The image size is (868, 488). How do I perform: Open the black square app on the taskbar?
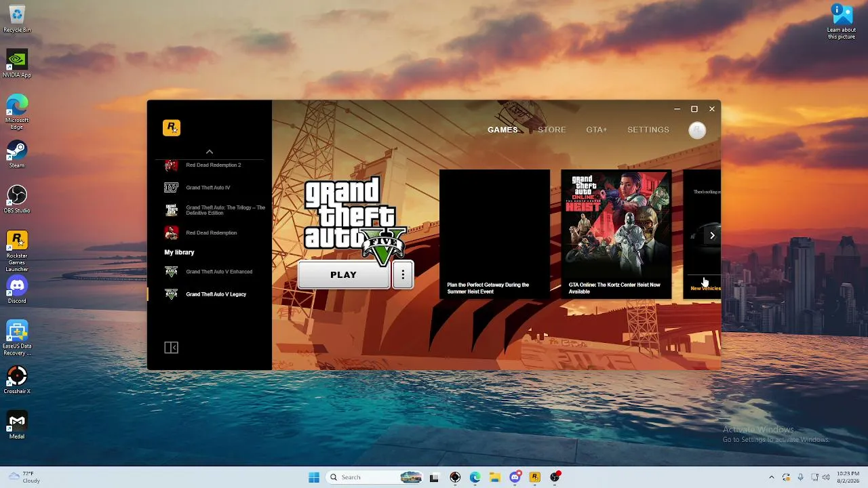[x=434, y=477]
